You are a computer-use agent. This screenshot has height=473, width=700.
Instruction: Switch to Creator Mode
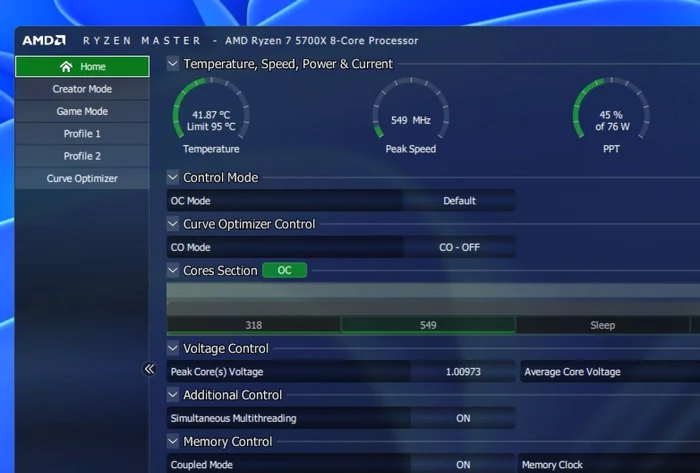(82, 89)
